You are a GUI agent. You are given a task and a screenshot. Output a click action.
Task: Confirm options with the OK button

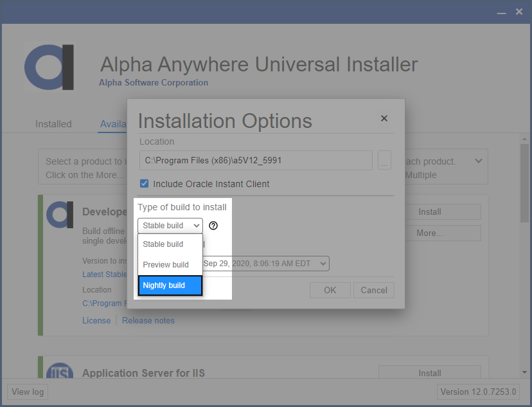[x=330, y=290]
